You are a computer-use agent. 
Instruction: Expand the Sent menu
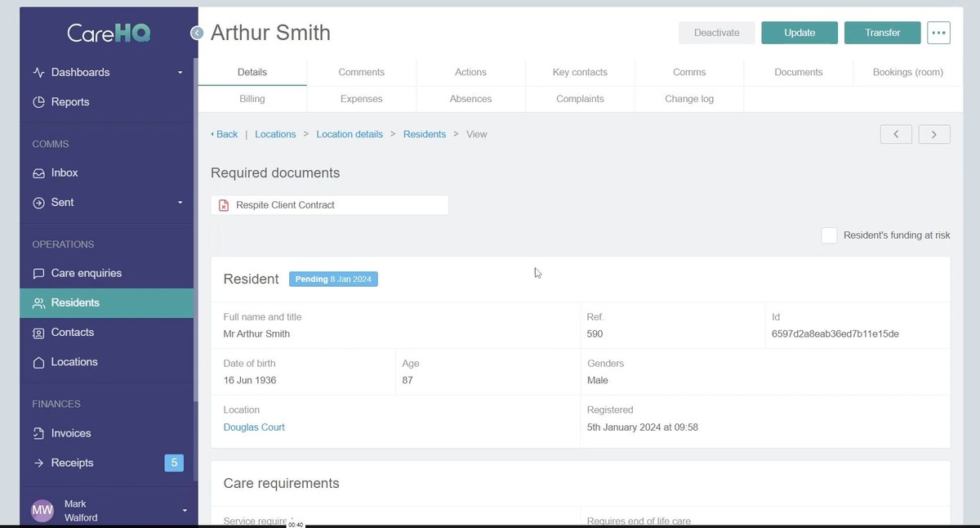[x=179, y=202]
